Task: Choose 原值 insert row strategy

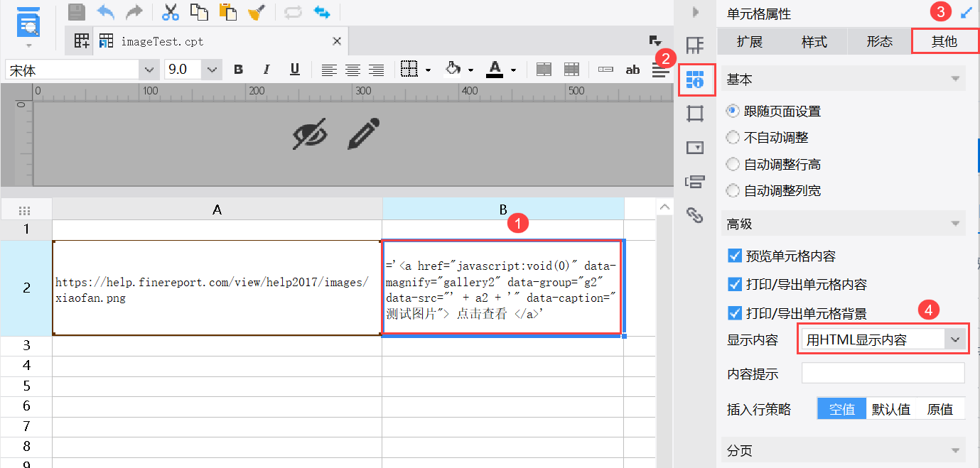Action: [940, 409]
